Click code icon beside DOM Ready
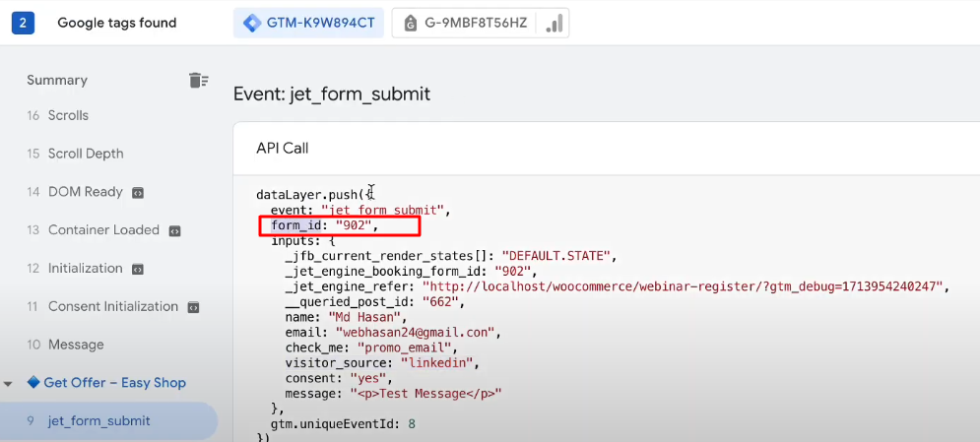The width and height of the screenshot is (980, 442). coord(138,193)
